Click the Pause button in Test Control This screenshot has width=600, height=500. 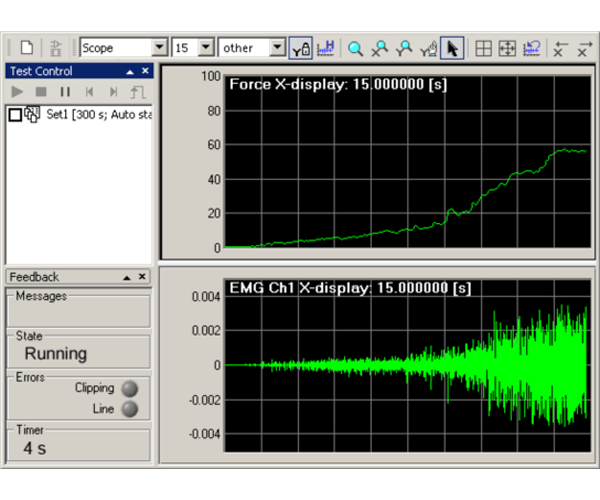(x=65, y=92)
